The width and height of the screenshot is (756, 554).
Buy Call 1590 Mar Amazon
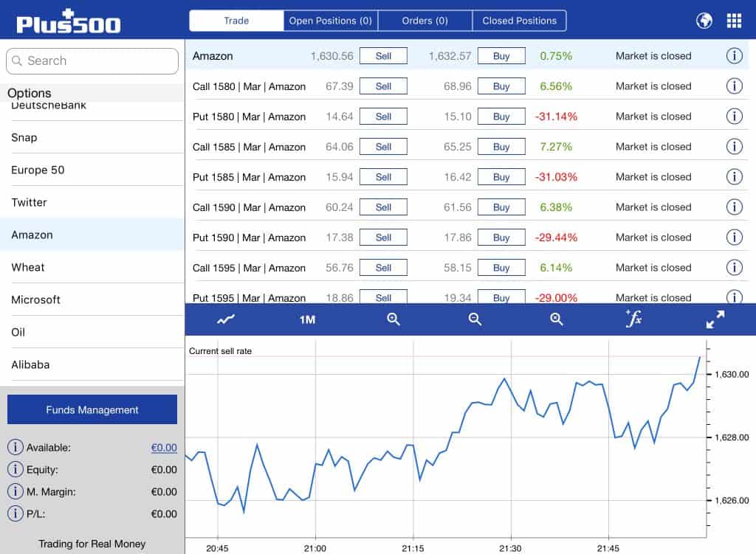point(501,207)
